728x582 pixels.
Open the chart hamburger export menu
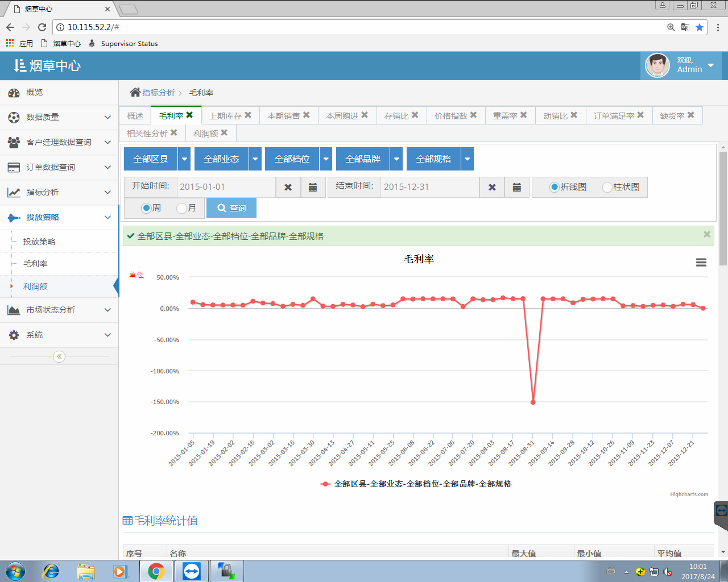(701, 262)
